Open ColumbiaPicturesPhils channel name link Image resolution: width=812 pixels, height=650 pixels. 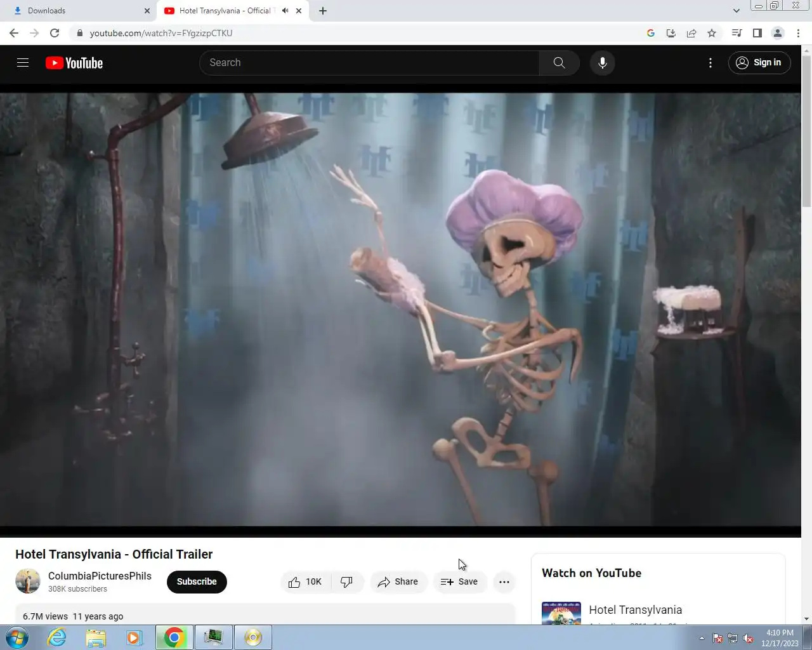[x=100, y=576]
